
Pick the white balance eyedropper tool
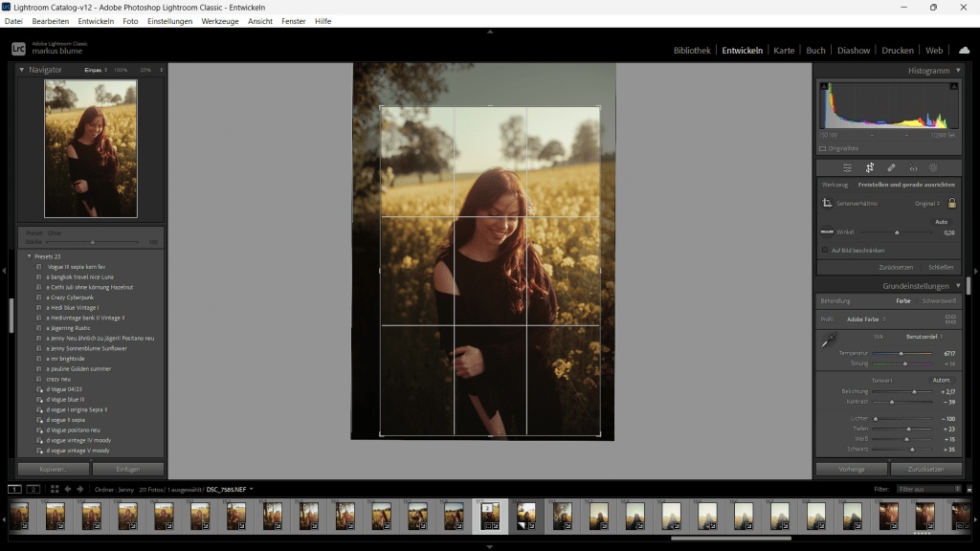(829, 339)
